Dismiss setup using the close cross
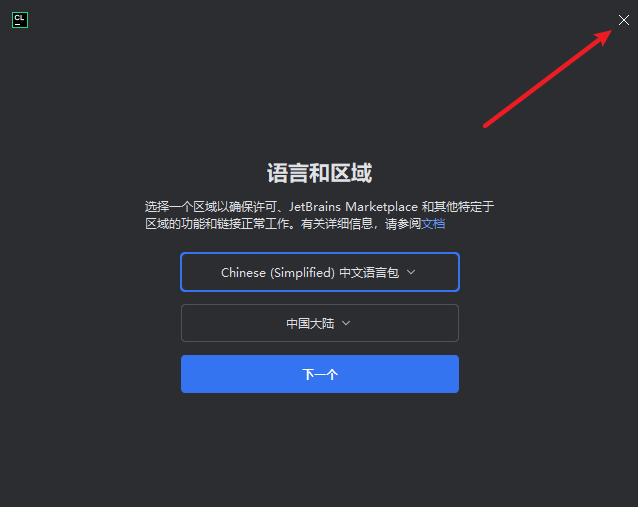 [x=623, y=20]
